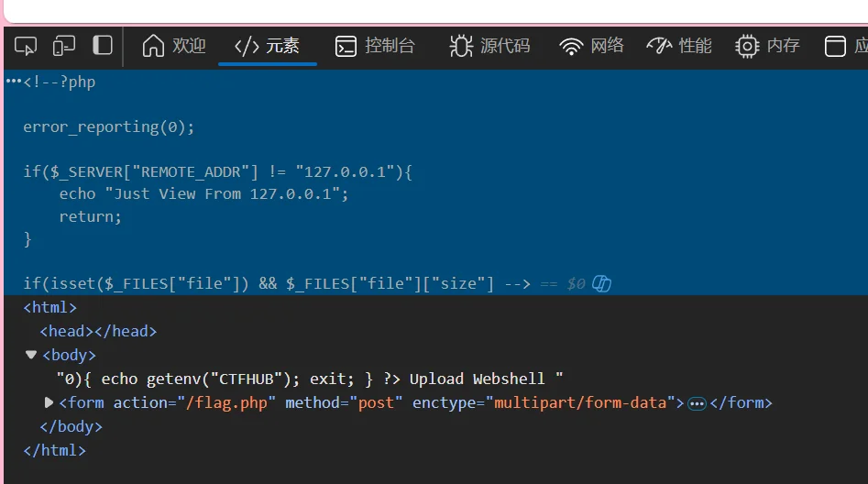Screen dimensions: 868x484
Task: Toggle device emulation mode
Action: click(63, 46)
